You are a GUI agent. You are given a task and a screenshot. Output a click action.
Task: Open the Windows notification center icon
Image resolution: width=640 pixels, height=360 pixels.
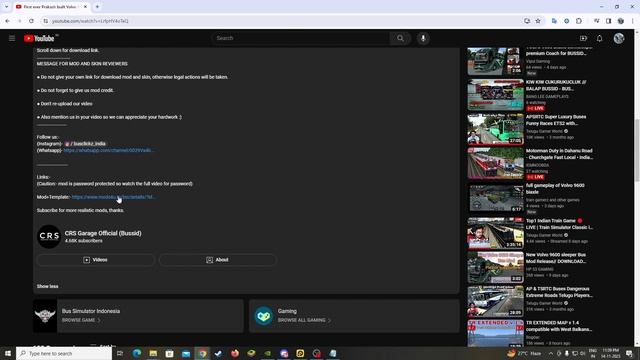pyautogui.click(x=629, y=353)
